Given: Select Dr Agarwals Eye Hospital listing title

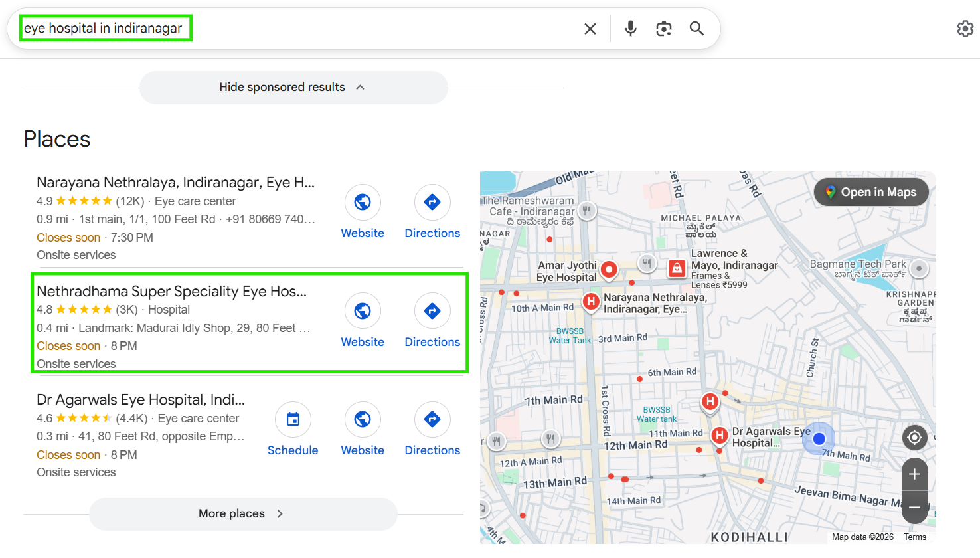Looking at the screenshot, I should [x=141, y=400].
